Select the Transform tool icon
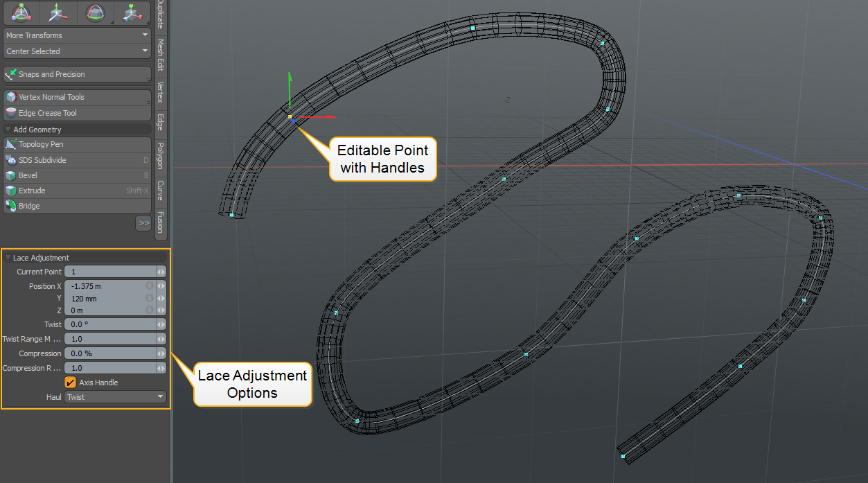Screen dimensions: 868x483 [21, 12]
